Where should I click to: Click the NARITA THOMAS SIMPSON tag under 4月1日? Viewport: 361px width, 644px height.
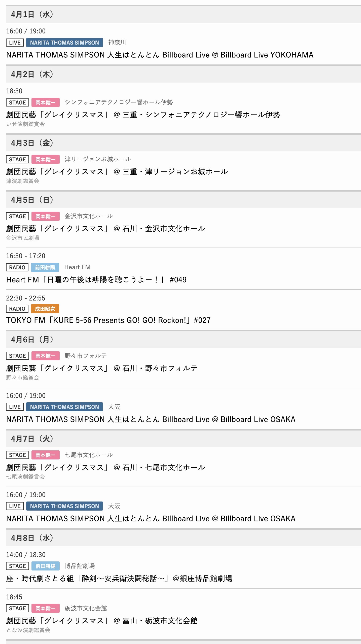coord(64,43)
